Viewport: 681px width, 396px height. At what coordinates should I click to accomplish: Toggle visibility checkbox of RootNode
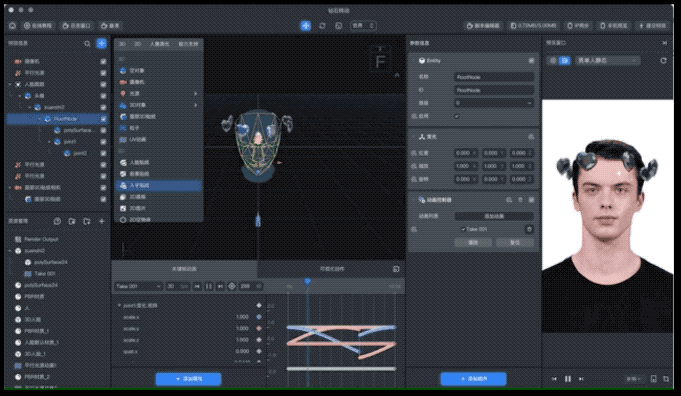coord(103,119)
